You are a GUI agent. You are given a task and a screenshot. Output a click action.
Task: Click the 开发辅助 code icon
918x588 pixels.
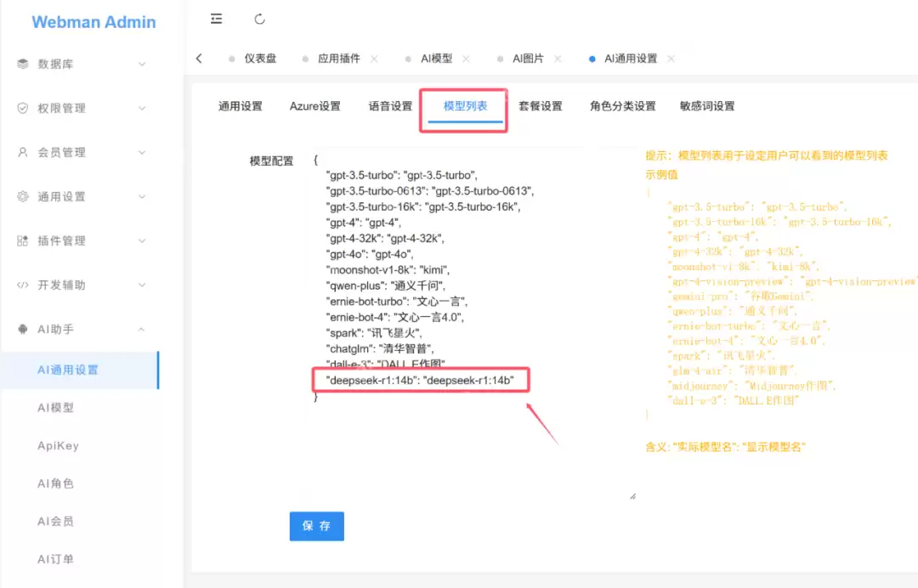(21, 285)
